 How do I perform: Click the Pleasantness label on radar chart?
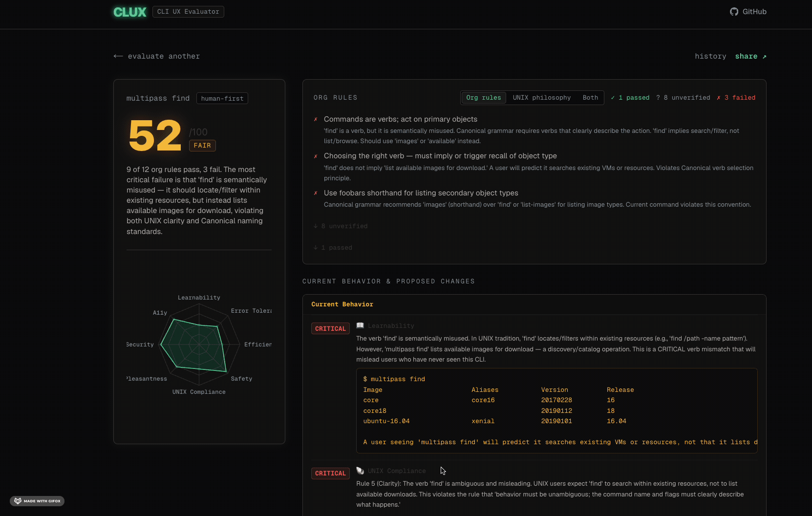click(x=147, y=379)
